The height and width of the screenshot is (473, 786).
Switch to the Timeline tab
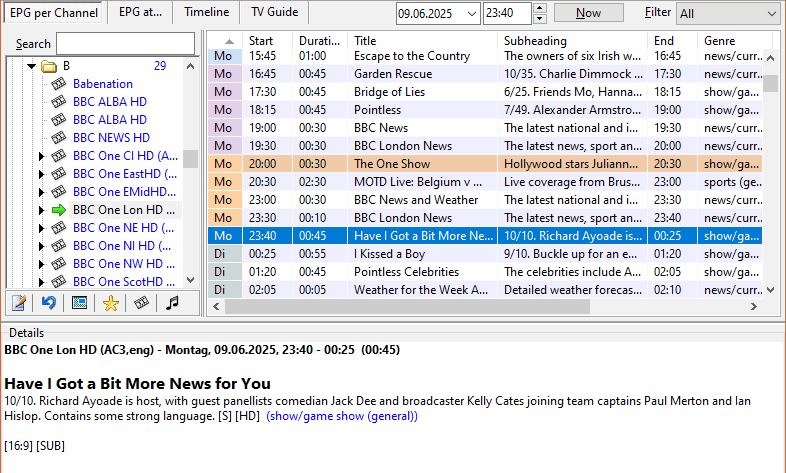point(206,12)
